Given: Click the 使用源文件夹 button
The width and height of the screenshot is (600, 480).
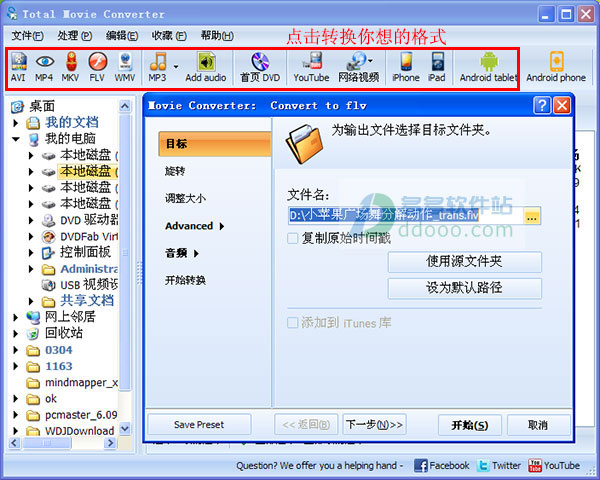Looking at the screenshot, I should pyautogui.click(x=465, y=262).
